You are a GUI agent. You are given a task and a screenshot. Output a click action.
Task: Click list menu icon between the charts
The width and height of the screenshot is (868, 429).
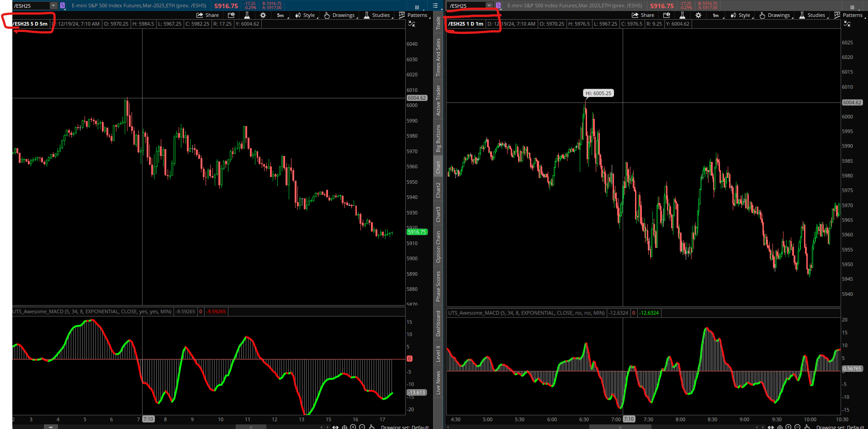pyautogui.click(x=435, y=5)
